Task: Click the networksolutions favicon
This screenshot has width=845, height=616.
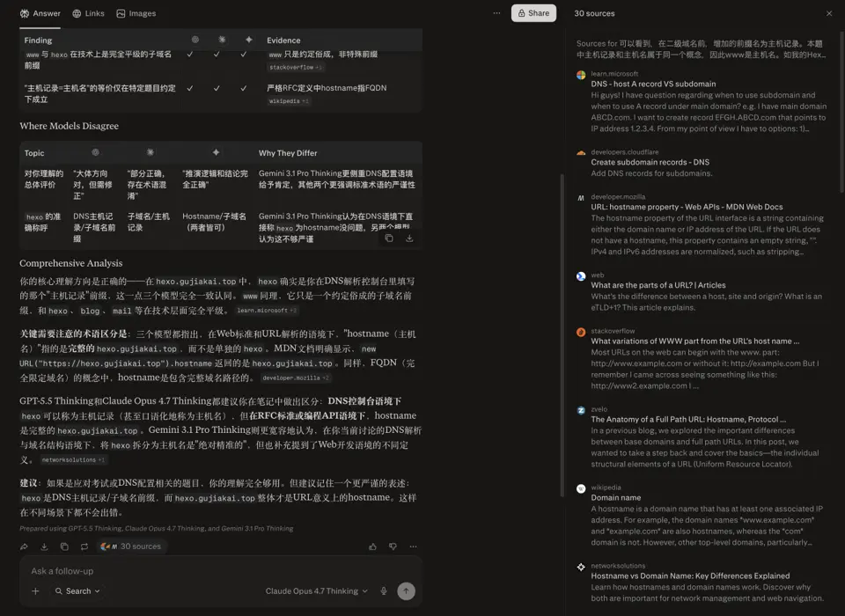Action: [x=581, y=567]
